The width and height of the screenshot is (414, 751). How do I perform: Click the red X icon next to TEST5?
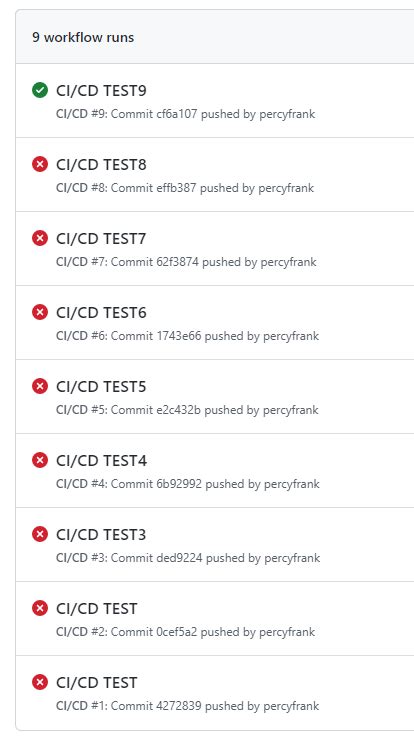pos(40,386)
